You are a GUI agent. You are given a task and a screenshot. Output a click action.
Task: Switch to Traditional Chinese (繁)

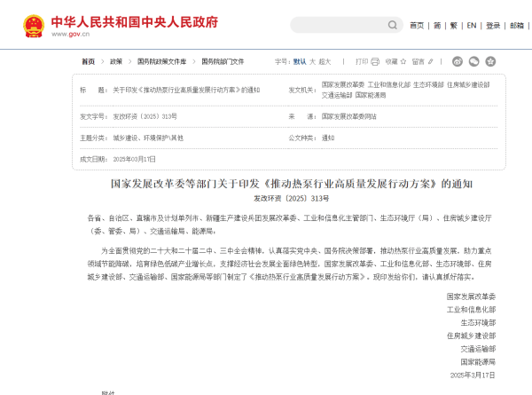[x=454, y=26]
